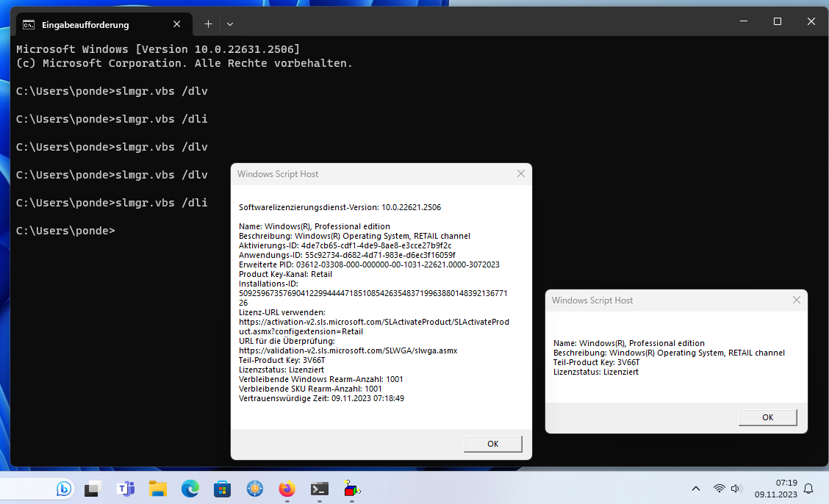The height and width of the screenshot is (504, 829).
Task: Click OK in the large Script Host dialog
Action: coord(492,444)
